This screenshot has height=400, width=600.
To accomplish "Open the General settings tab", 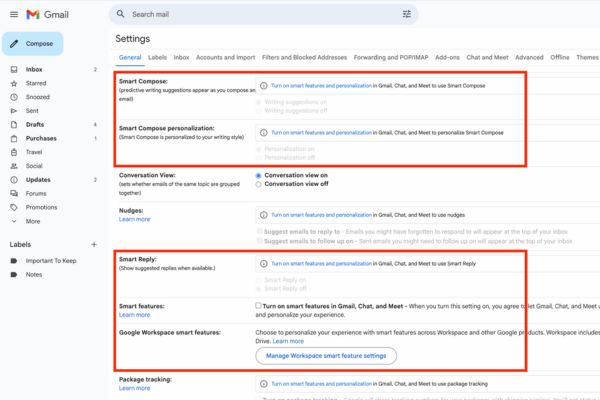I will (x=130, y=57).
